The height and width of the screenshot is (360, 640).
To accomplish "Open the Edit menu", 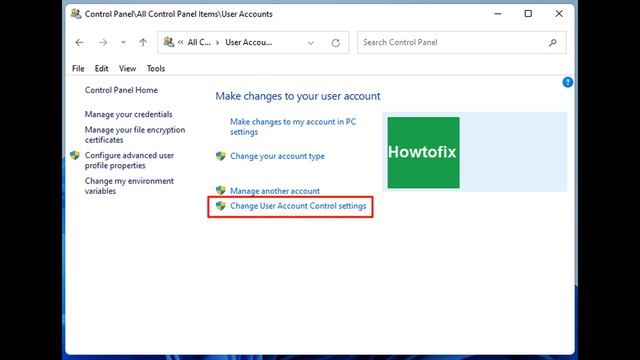I will point(102,69).
